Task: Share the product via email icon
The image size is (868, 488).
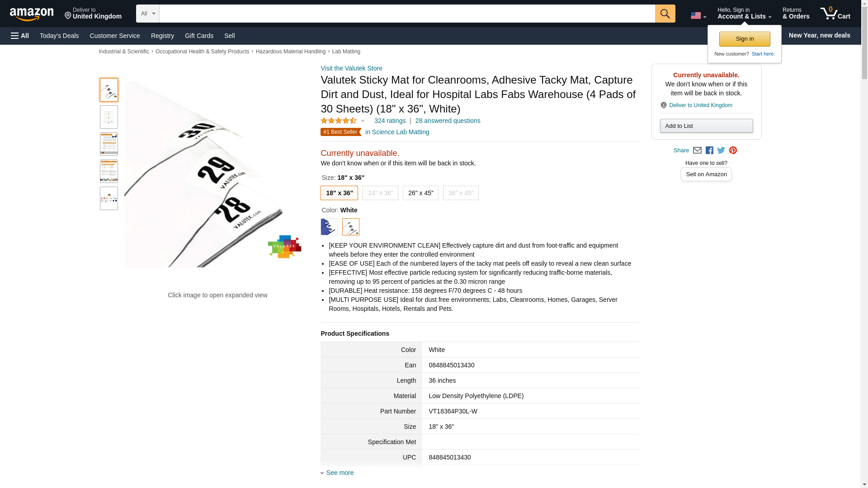Action: (x=697, y=150)
